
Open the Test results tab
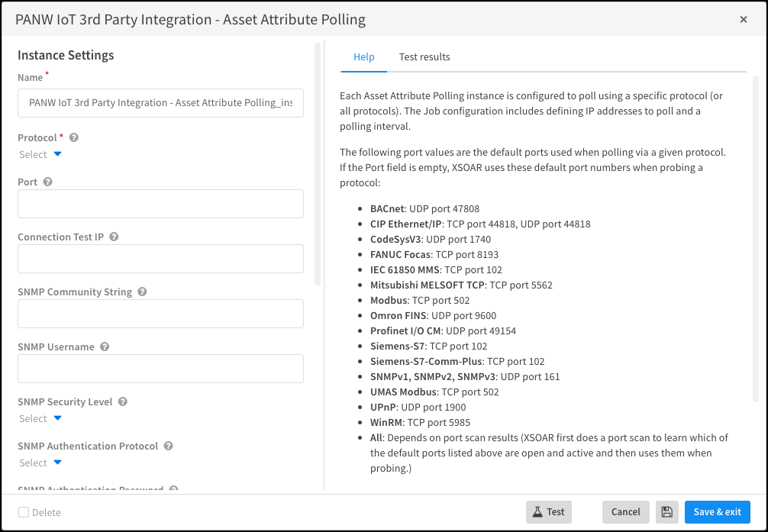click(x=424, y=57)
